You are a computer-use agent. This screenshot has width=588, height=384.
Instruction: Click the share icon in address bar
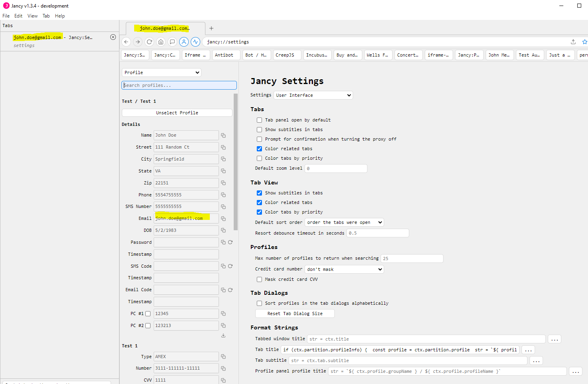573,42
